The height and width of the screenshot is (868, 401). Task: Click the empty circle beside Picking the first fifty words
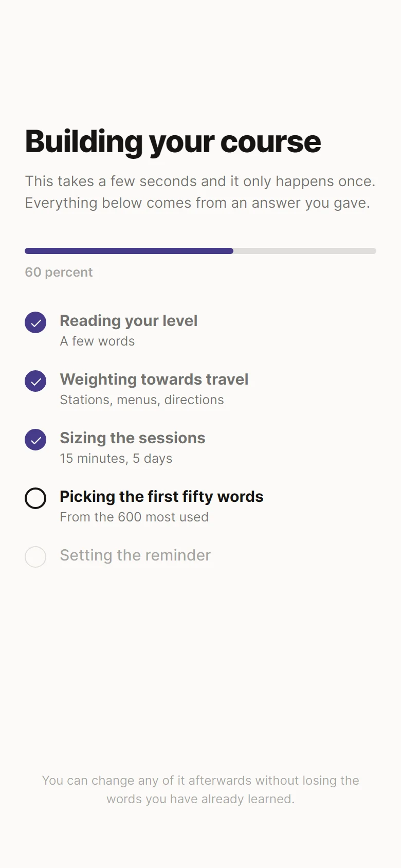(x=35, y=498)
